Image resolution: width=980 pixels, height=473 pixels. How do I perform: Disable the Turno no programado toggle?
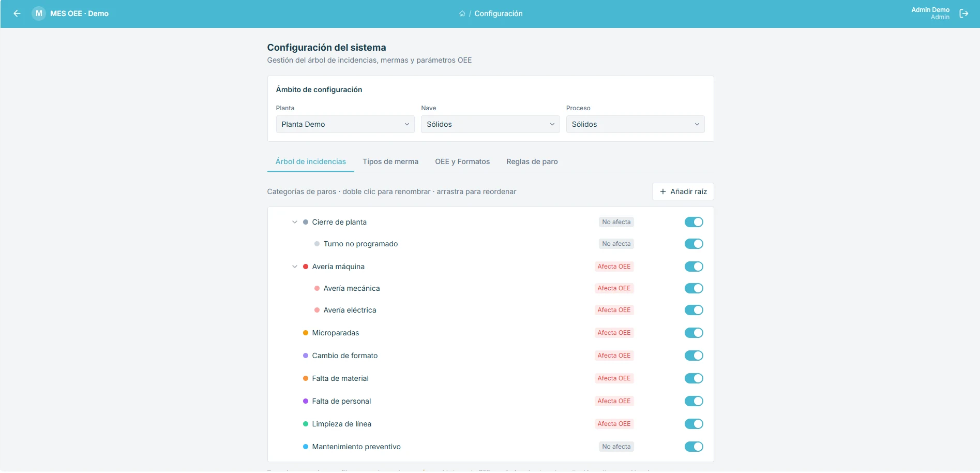[694, 244]
